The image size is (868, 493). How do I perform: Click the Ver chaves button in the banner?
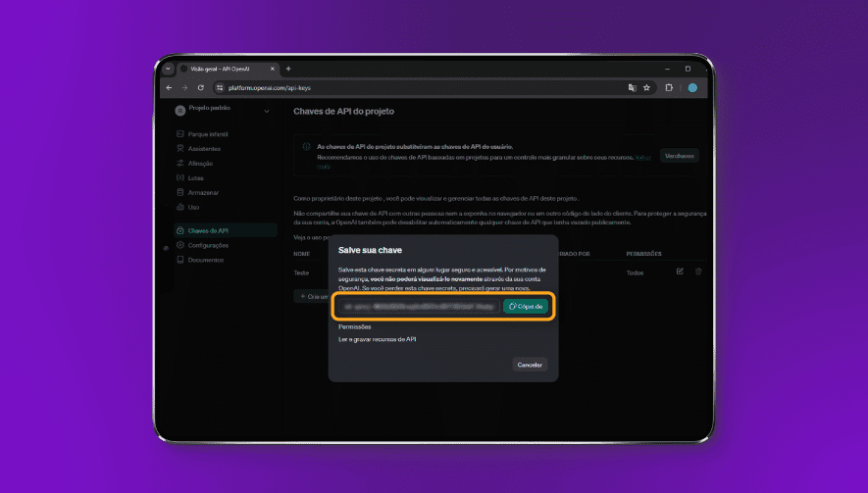coord(680,156)
